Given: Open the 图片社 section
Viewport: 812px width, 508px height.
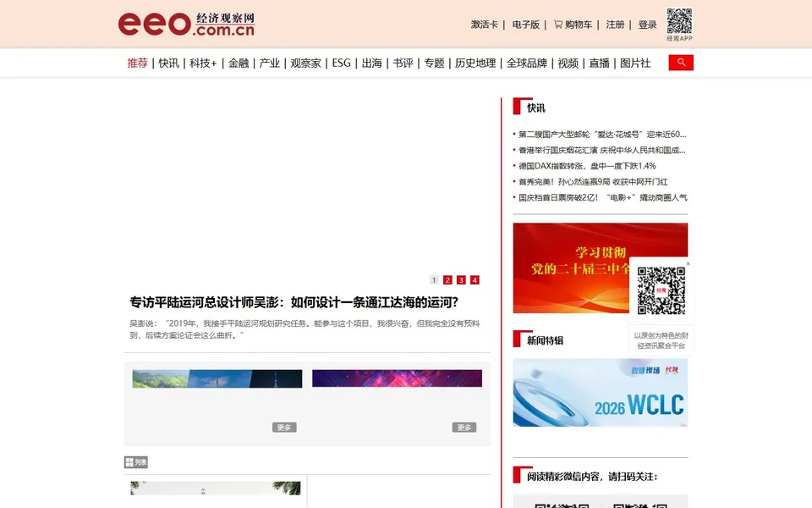Looking at the screenshot, I should tap(635, 63).
